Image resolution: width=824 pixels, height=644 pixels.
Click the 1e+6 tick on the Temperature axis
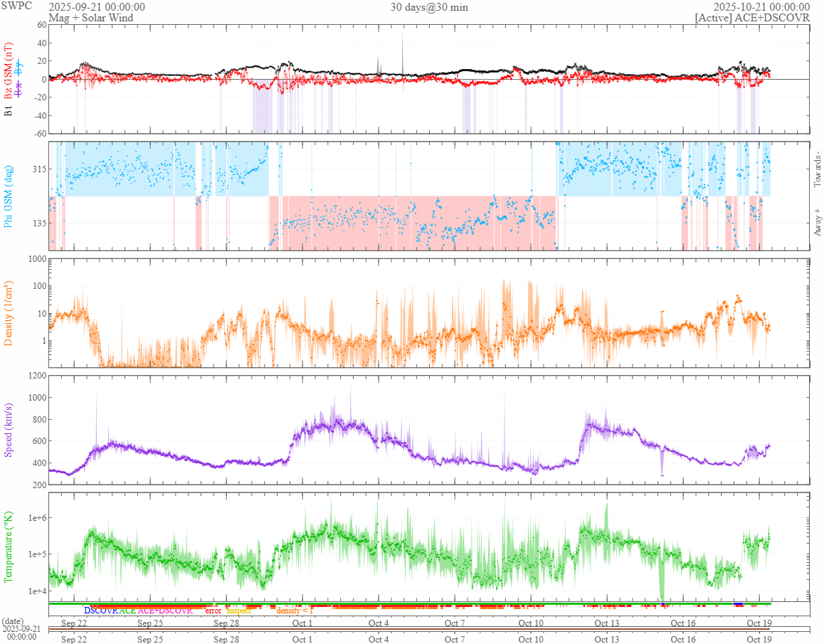coord(37,518)
